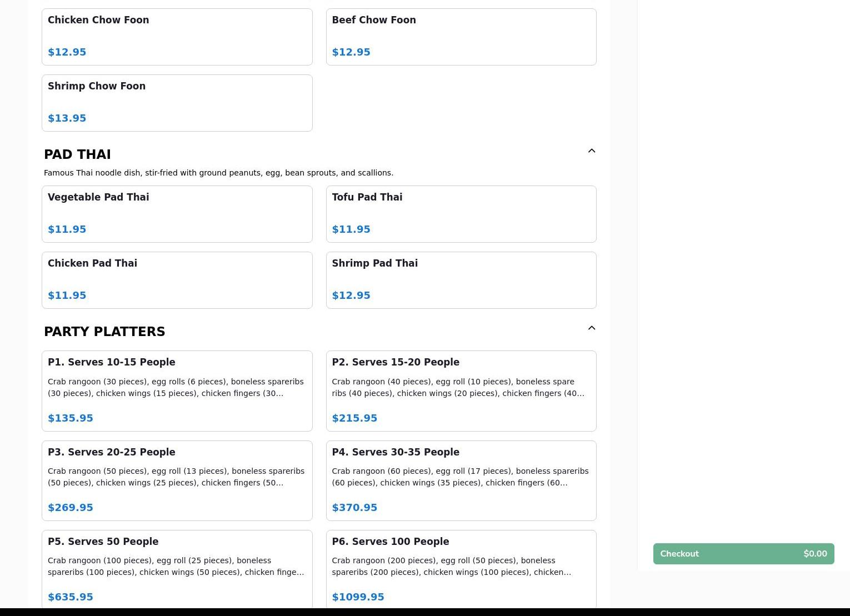The image size is (850, 616).
Task: Select P2. Serves 15-20 People platter
Action: [461, 391]
